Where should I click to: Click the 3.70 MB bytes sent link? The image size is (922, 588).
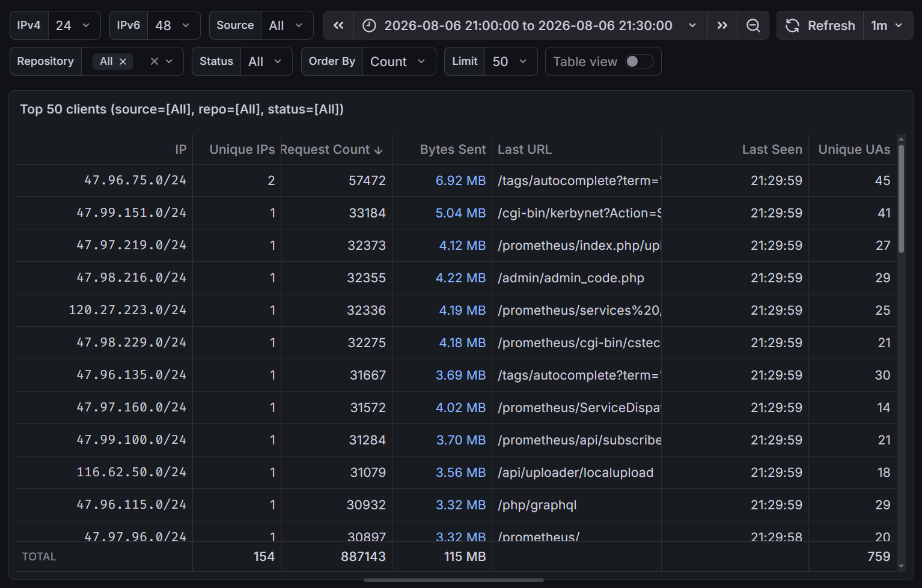click(x=461, y=440)
